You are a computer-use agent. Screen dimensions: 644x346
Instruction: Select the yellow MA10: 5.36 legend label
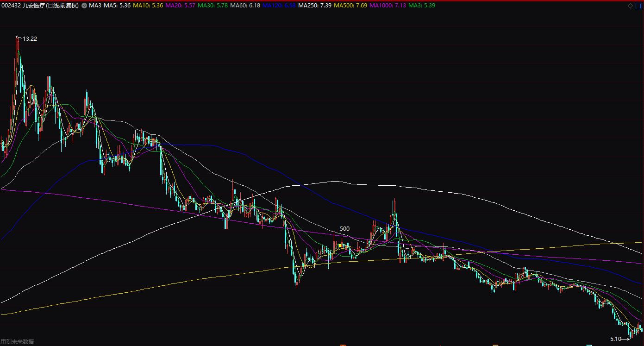click(148, 6)
